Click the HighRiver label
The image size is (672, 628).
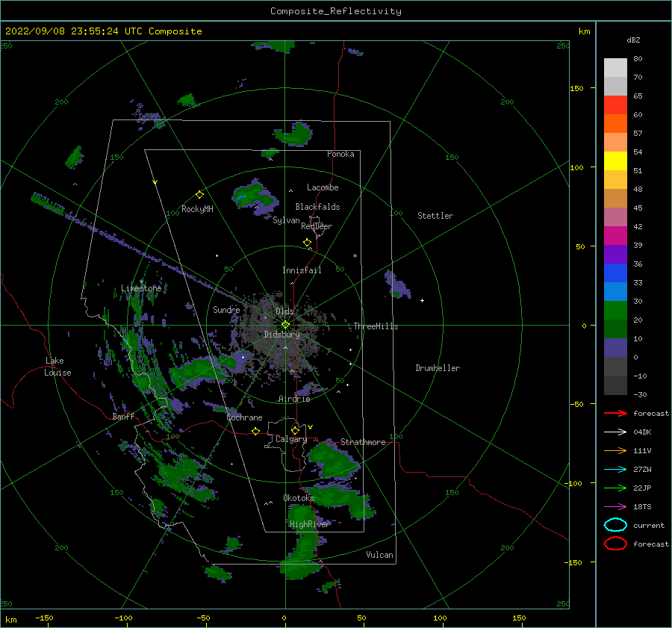click(x=310, y=524)
